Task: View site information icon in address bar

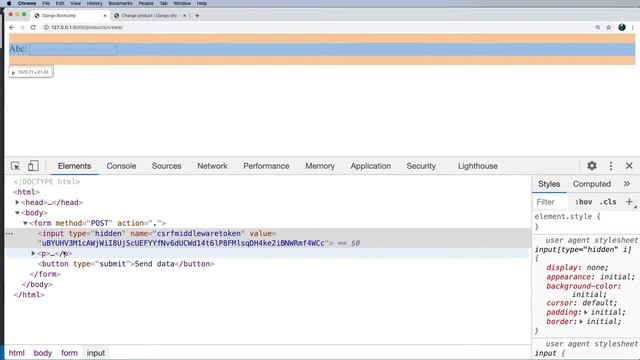Action: [46, 27]
